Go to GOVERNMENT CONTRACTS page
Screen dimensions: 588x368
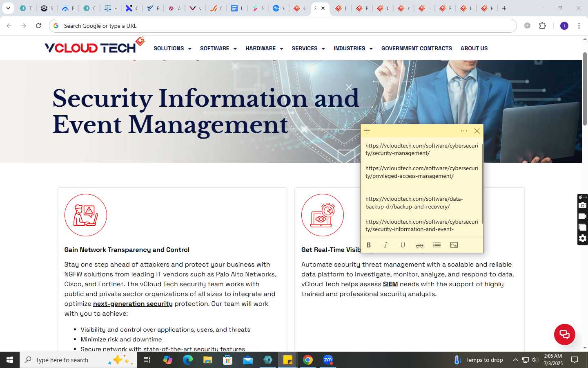pyautogui.click(x=416, y=48)
